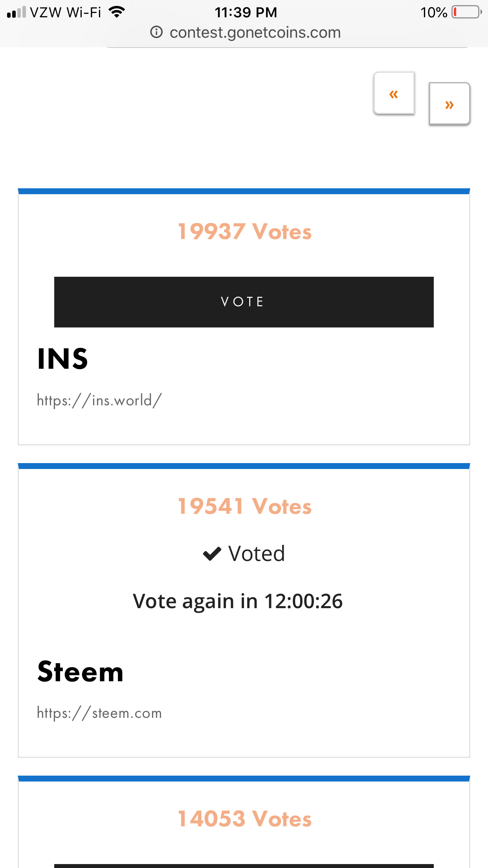488x868 pixels.
Task: Tap the cellular signal bars icon
Action: (x=16, y=12)
